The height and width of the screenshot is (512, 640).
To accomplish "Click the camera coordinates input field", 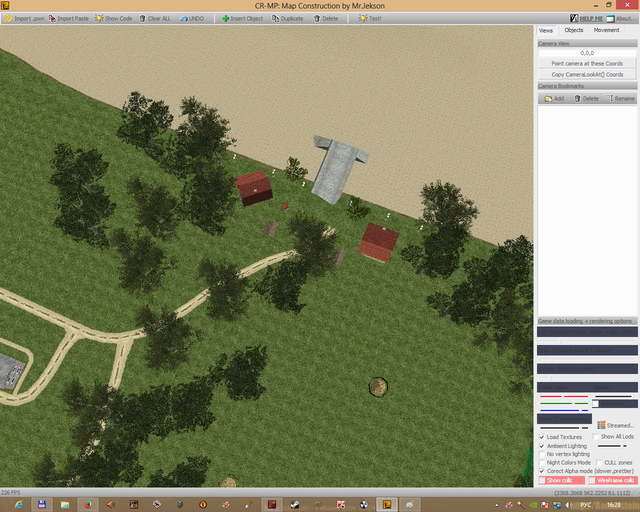I will (x=587, y=53).
